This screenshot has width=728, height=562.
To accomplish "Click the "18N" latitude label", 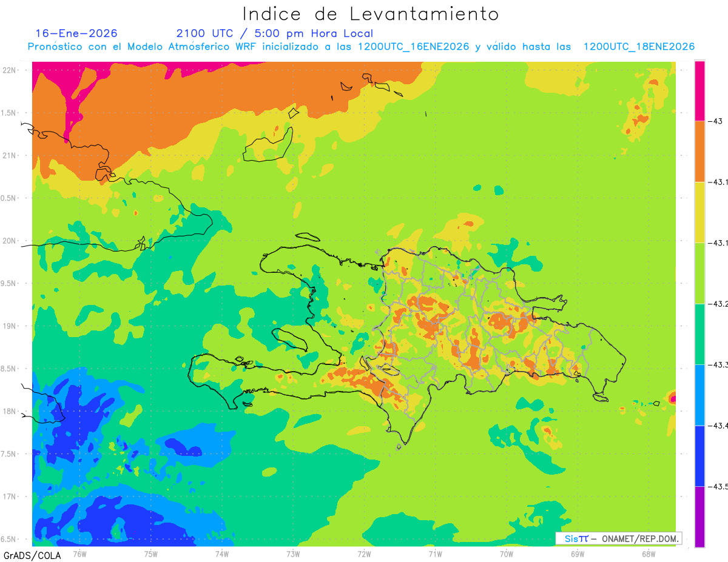I will point(9,411).
